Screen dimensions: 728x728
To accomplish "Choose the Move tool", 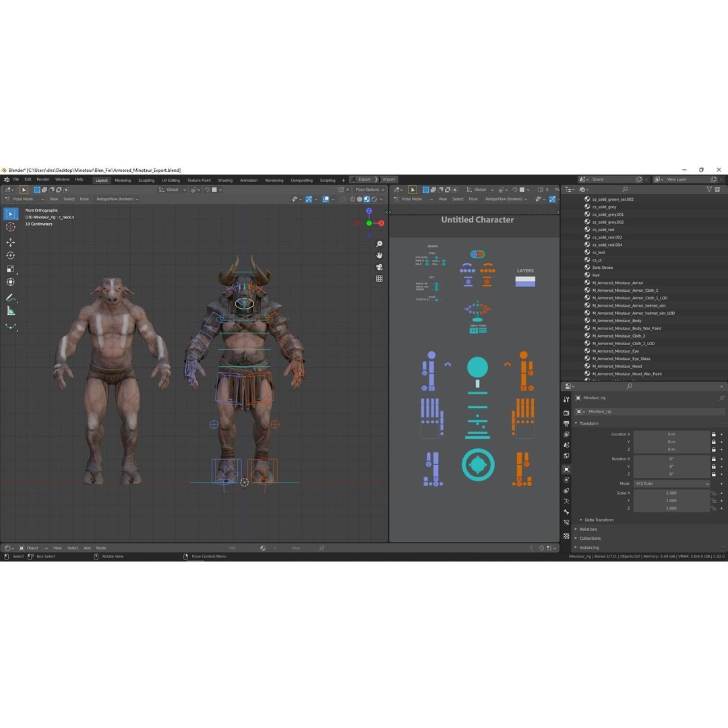I will coord(11,243).
